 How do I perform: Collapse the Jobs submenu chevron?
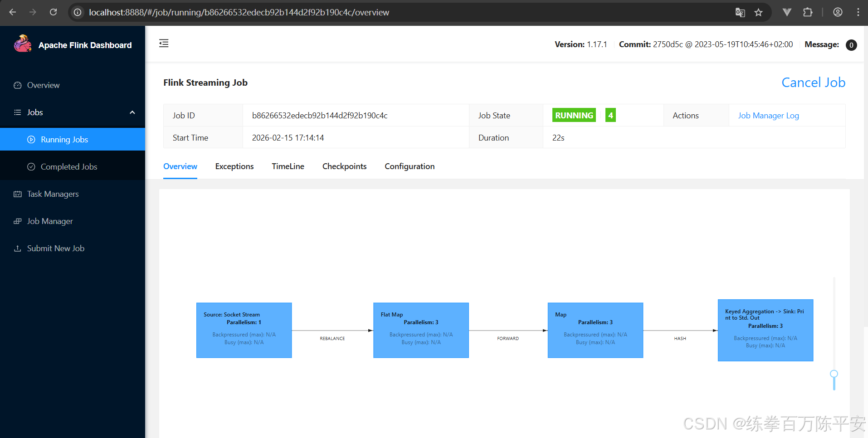pyautogui.click(x=132, y=112)
